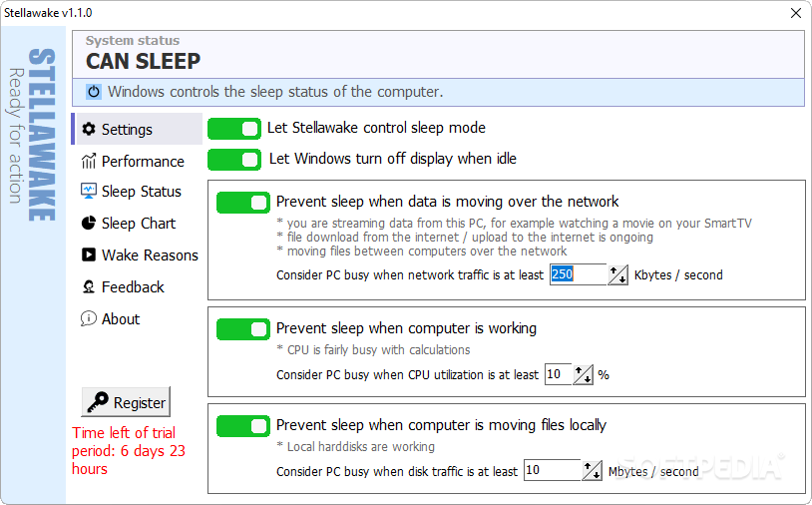The width and height of the screenshot is (812, 505).
Task: Click the Wake Reasons play icon
Action: pos(89,254)
